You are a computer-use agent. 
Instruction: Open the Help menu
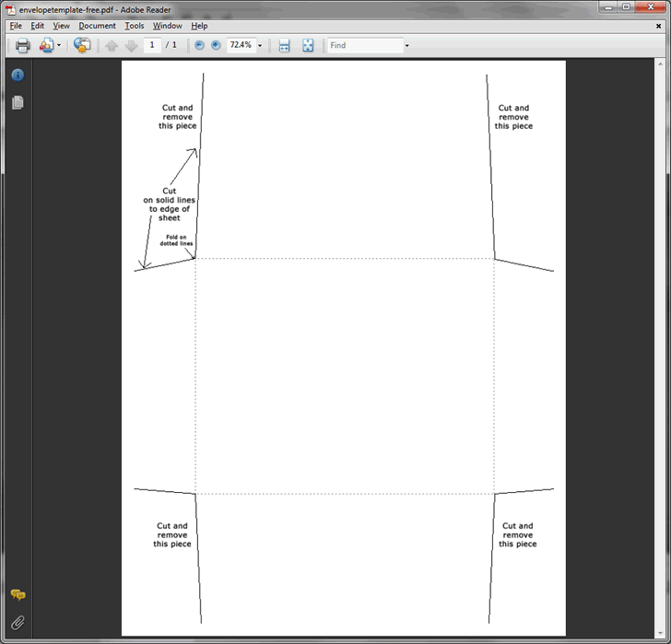tap(199, 26)
